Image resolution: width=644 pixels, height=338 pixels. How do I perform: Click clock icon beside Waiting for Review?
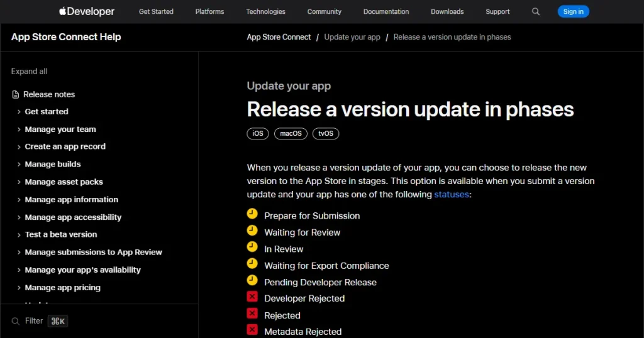click(x=252, y=231)
